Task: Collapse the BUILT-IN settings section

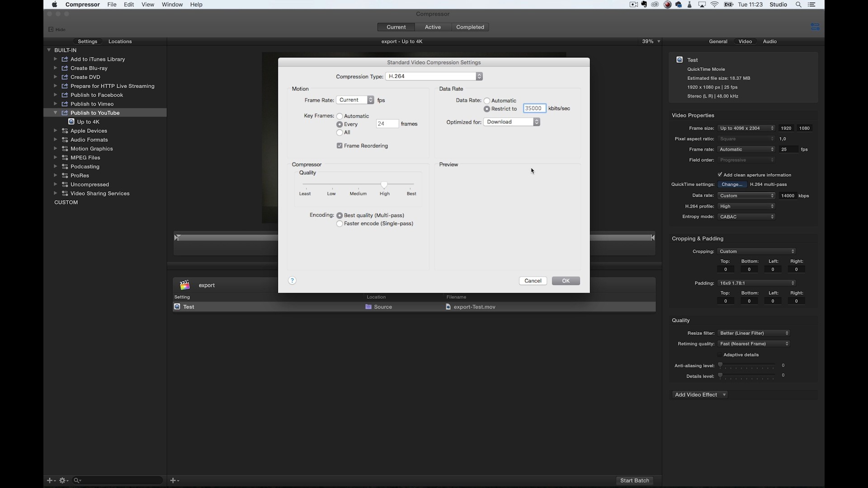Action: [49, 50]
